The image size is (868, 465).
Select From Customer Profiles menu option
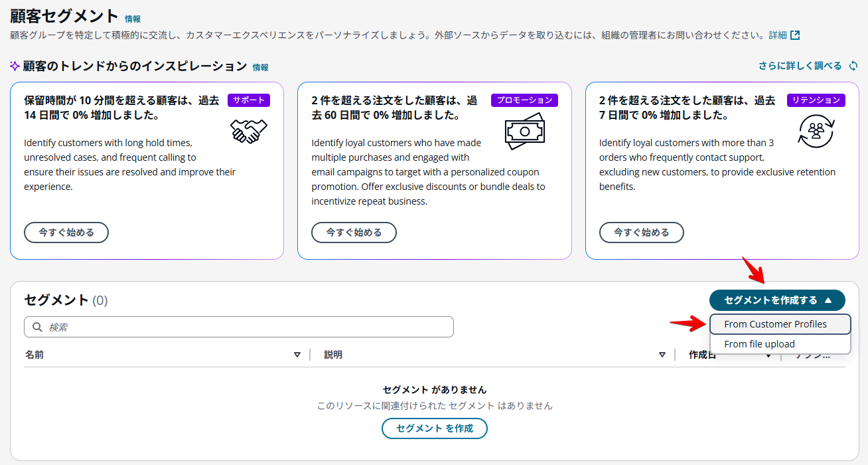click(775, 324)
